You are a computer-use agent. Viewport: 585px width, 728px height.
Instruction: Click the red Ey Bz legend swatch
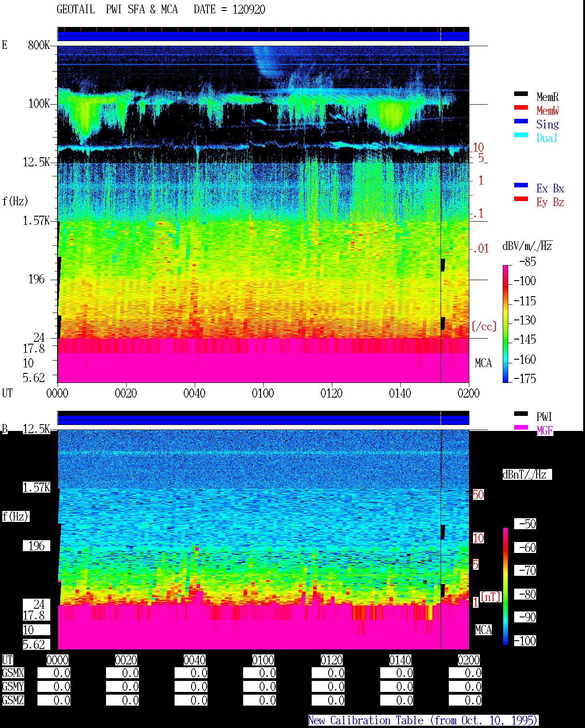pos(521,199)
